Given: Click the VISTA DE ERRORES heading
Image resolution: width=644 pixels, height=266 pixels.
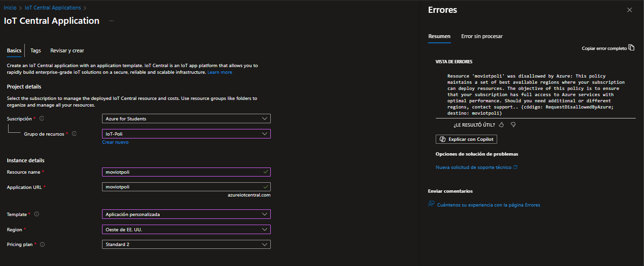Looking at the screenshot, I should [x=454, y=62].
